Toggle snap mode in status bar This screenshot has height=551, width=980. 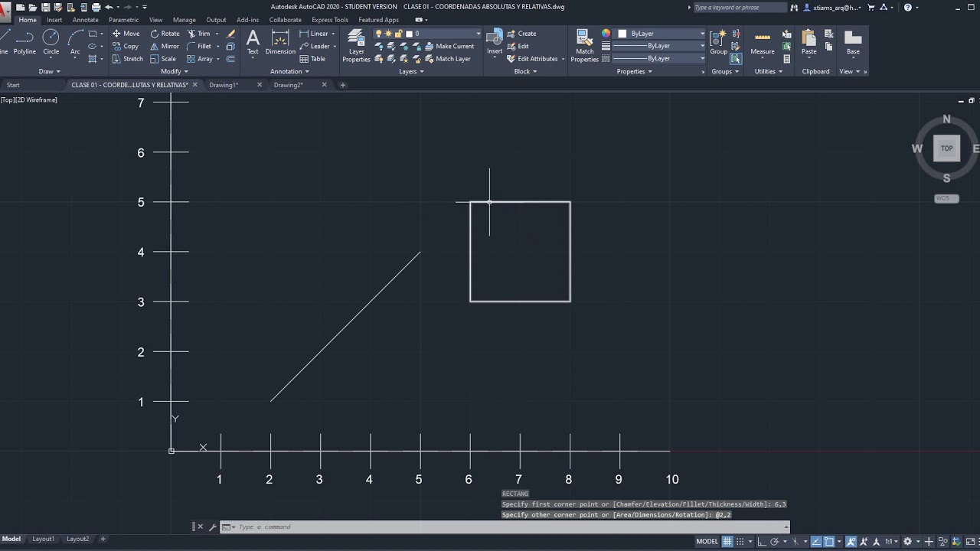coord(739,541)
